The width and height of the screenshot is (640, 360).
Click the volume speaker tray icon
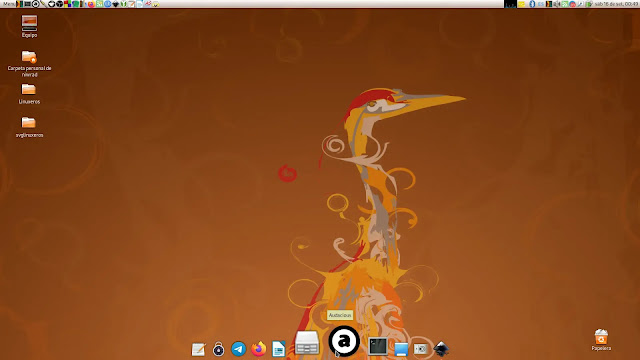coord(557,4)
